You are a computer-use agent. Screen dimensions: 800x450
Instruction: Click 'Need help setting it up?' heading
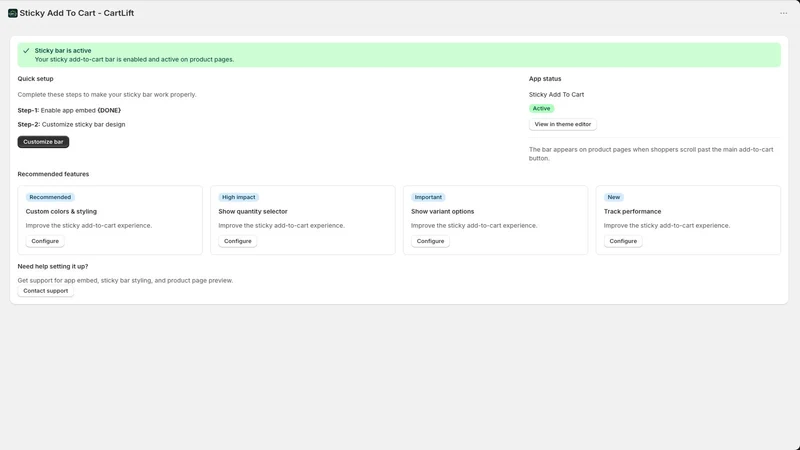(x=53, y=266)
